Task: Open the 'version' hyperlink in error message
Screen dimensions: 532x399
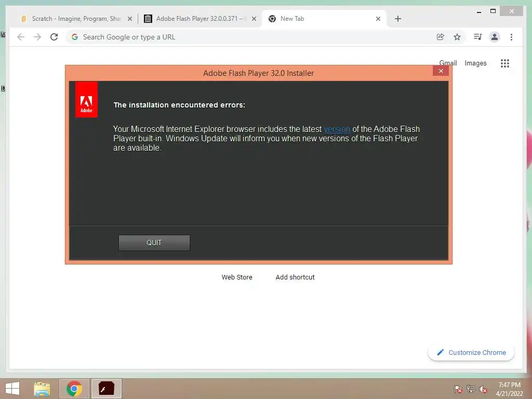Action: point(337,129)
